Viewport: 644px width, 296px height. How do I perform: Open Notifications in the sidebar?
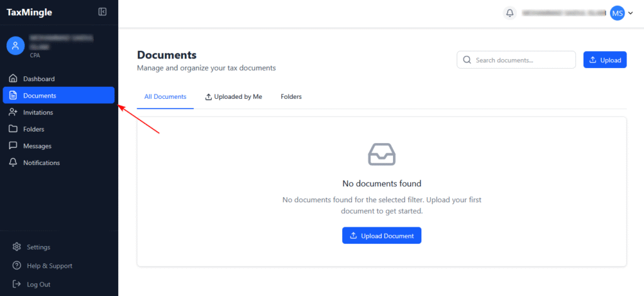[41, 162]
